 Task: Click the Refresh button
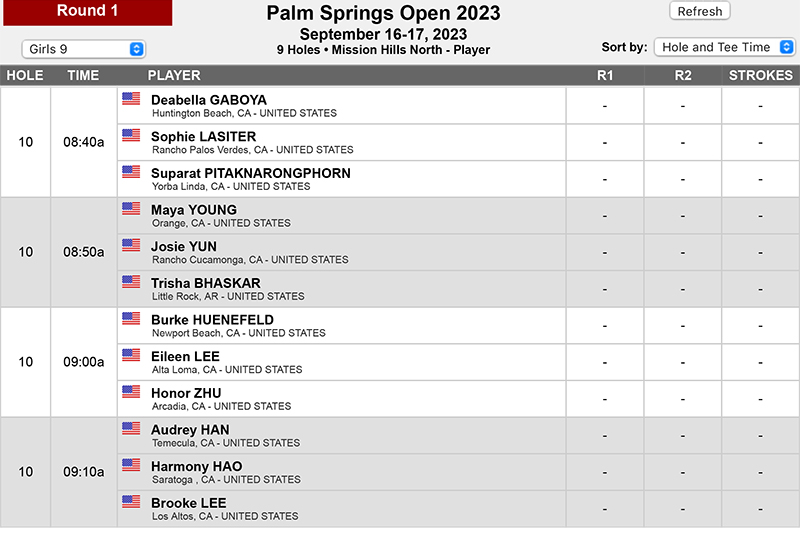point(699,11)
